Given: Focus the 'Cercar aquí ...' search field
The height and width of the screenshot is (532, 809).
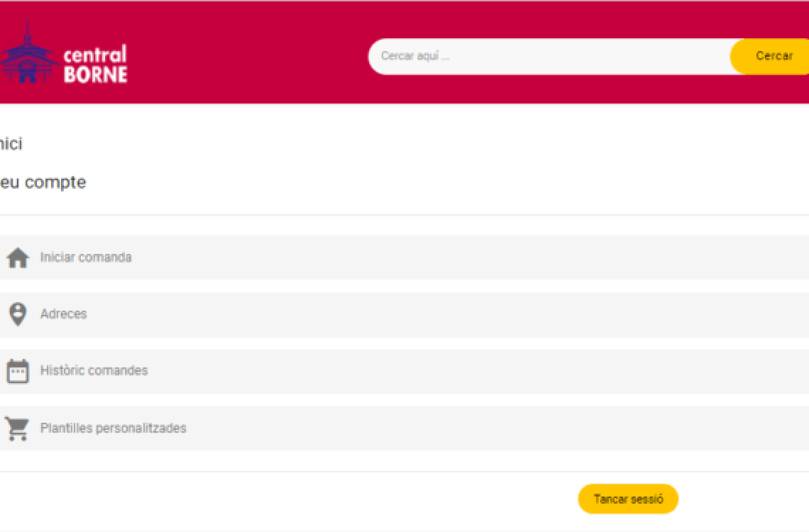Looking at the screenshot, I should (x=551, y=56).
